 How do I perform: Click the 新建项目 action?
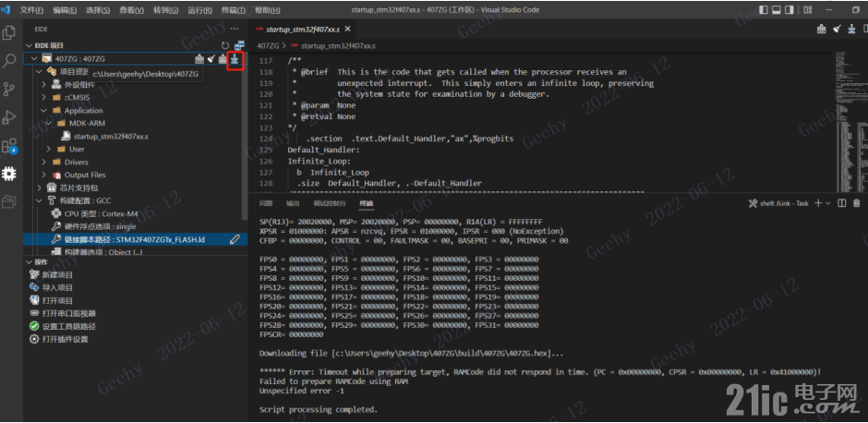[57, 274]
